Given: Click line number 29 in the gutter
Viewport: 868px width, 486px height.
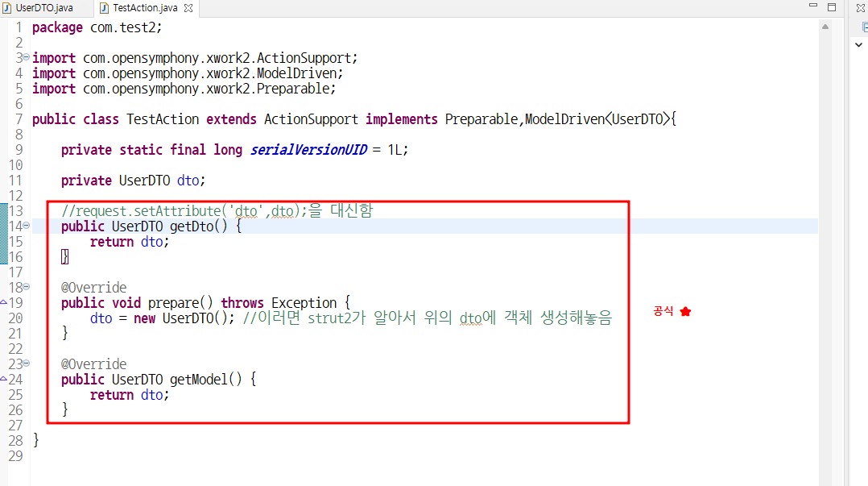Looking at the screenshot, I should coord(15,456).
